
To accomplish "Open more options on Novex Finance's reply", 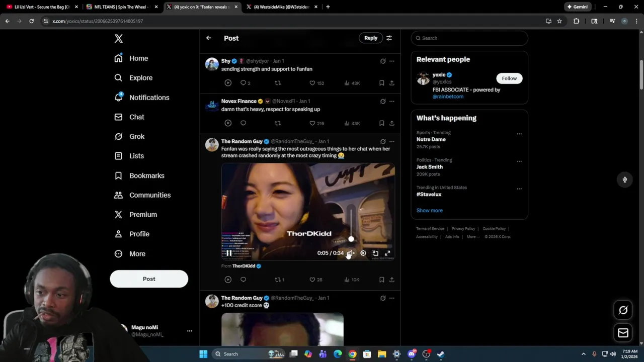I will coord(392,102).
